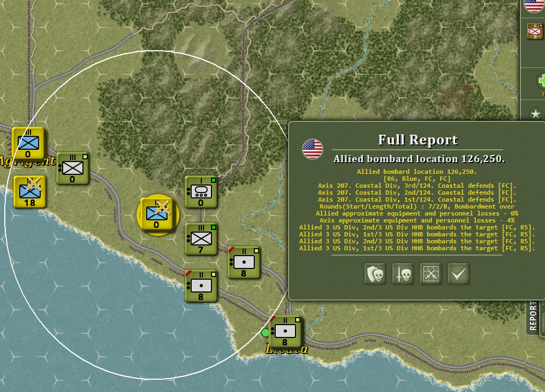The image size is (545, 392).
Task: Click the 'Rounds(Start/Length/Total) : 7/2/8' line
Action: (417, 206)
